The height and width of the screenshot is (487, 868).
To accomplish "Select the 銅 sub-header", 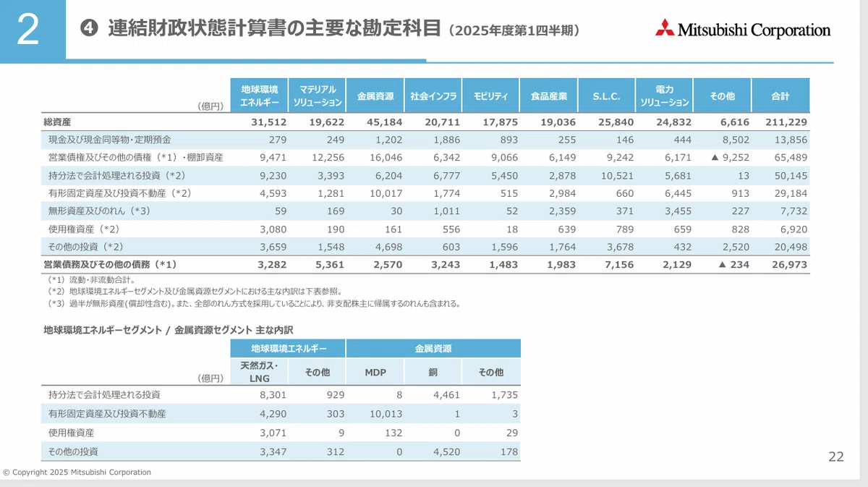I will 433,372.
